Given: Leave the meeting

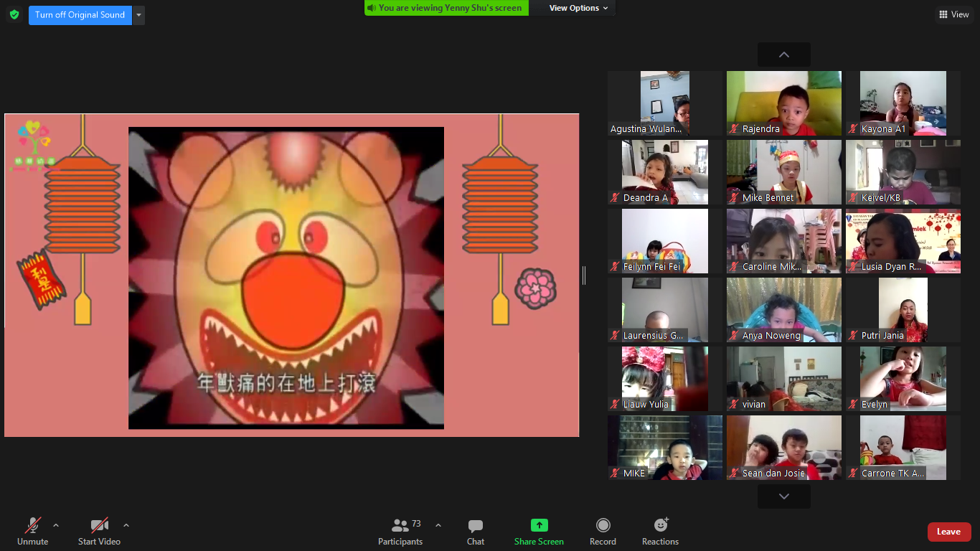Looking at the screenshot, I should tap(949, 532).
